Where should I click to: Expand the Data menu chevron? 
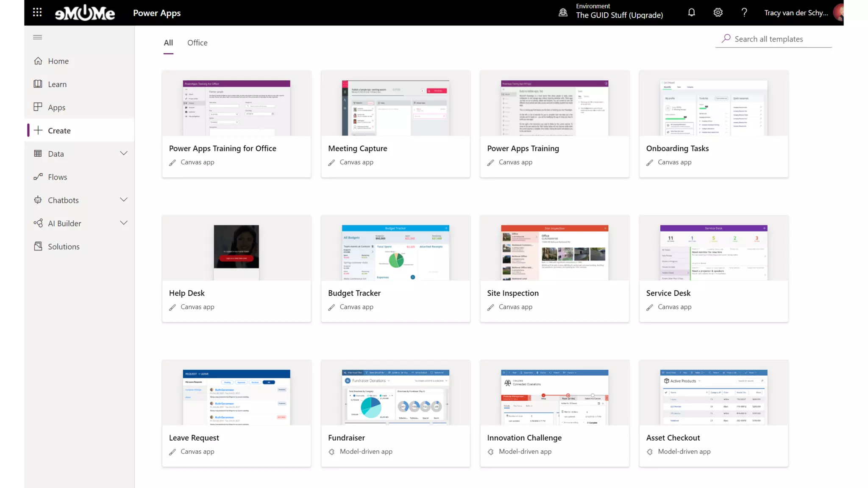coord(123,153)
